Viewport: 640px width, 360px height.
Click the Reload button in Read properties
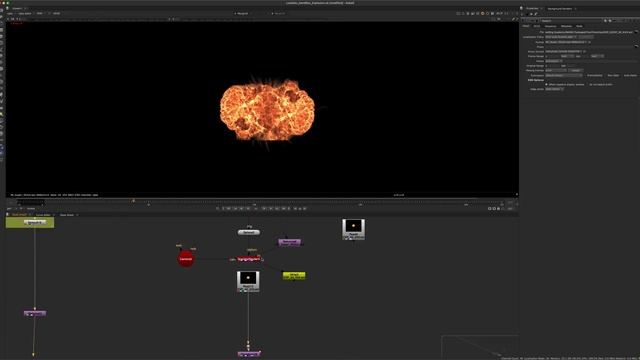pos(576,70)
